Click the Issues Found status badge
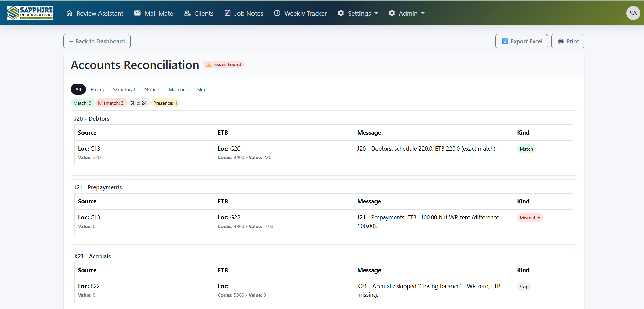The image size is (644, 309). 224,64
